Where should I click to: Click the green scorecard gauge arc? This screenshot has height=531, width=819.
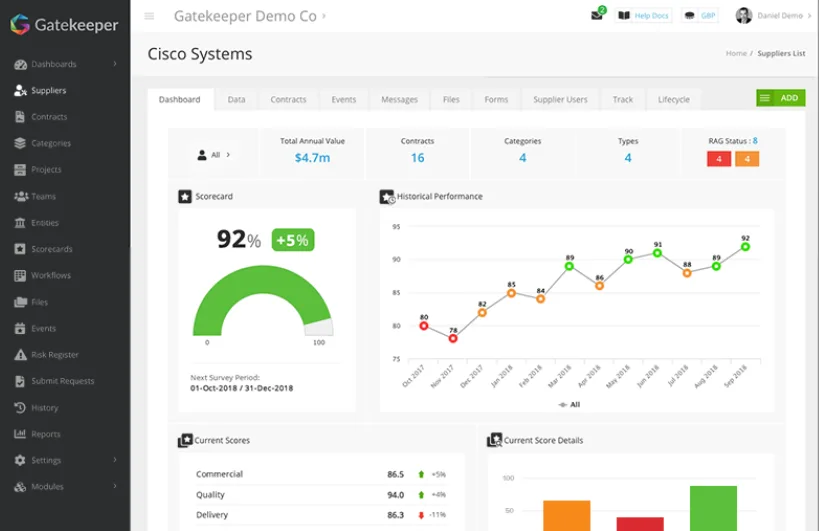pos(262,279)
